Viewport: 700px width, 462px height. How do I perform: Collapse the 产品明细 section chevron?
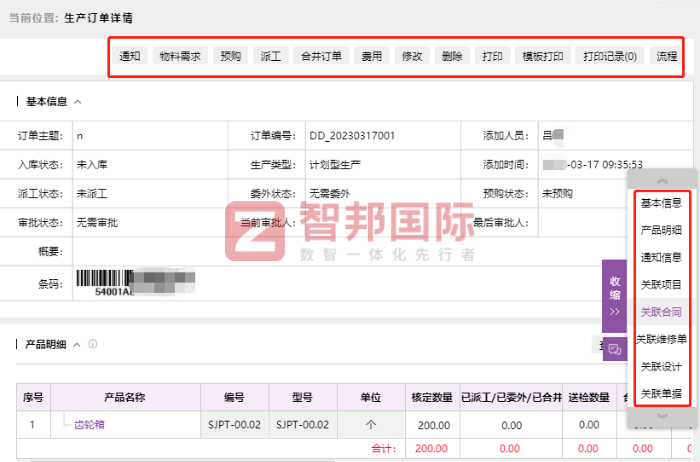pos(77,345)
